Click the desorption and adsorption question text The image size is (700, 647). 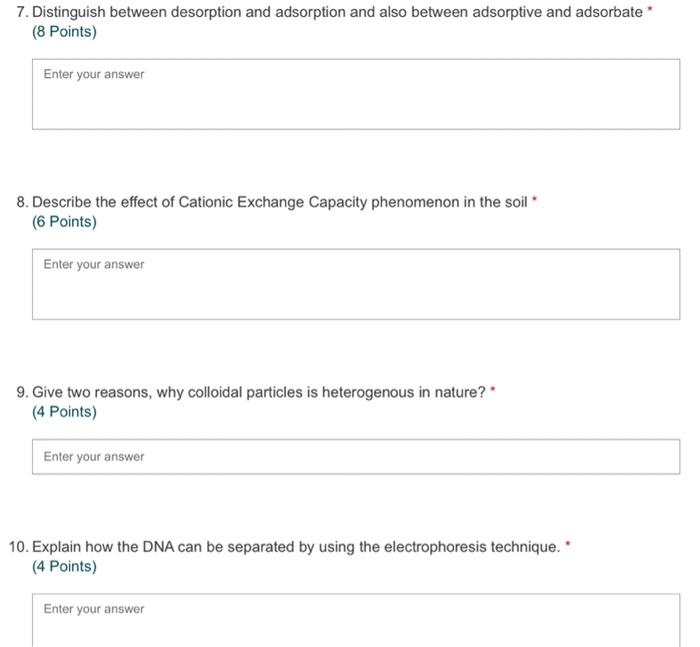tap(338, 12)
